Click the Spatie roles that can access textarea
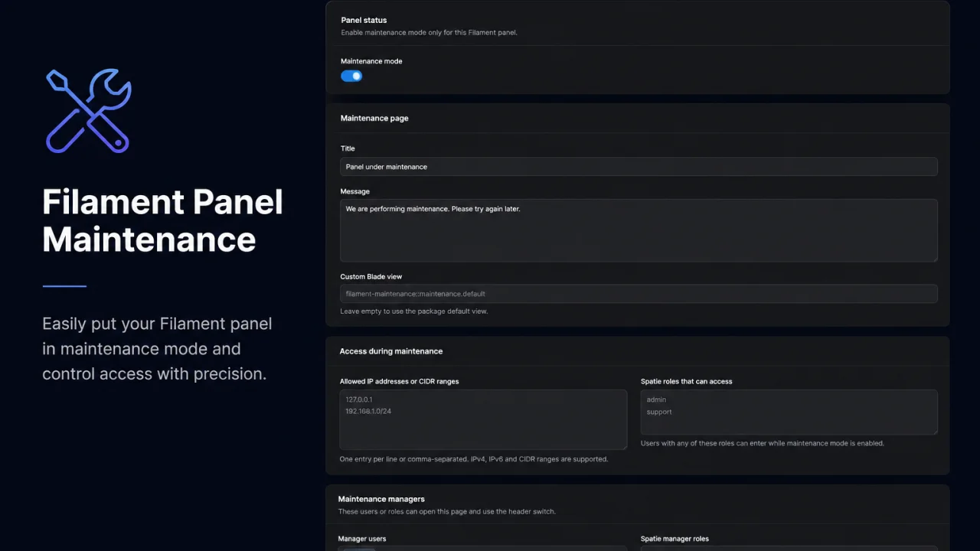The image size is (980, 551). click(x=789, y=412)
